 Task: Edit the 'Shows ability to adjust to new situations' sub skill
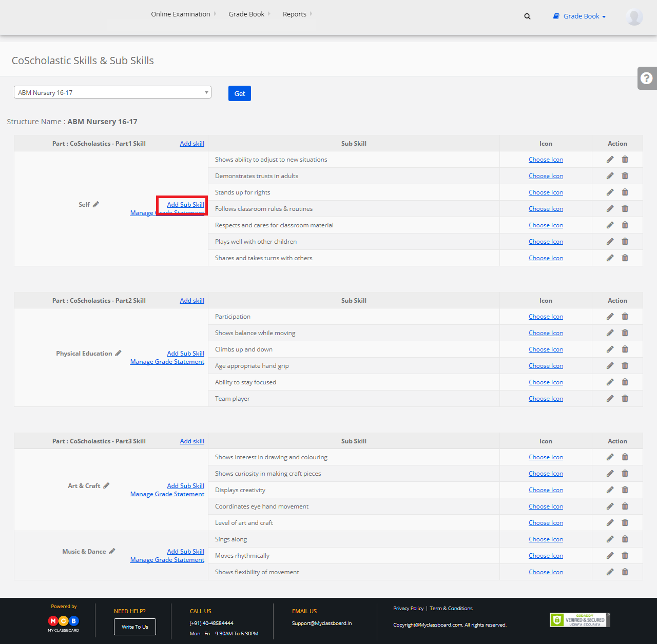pyautogui.click(x=610, y=160)
